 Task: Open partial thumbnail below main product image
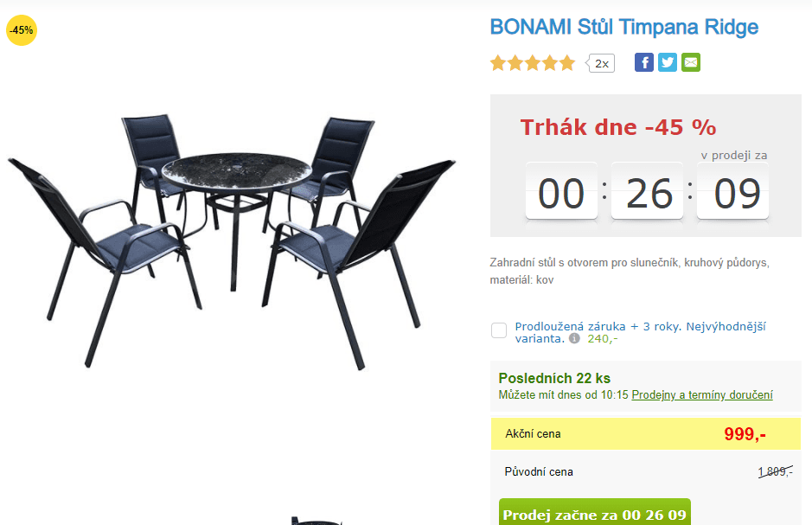[316, 521]
